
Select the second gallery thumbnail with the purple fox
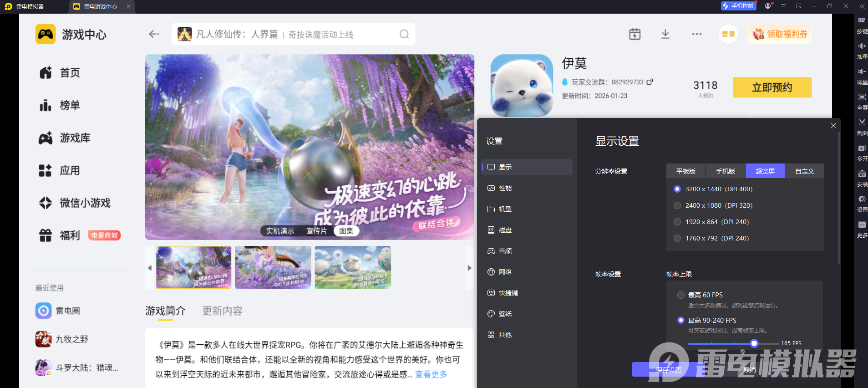pyautogui.click(x=273, y=267)
